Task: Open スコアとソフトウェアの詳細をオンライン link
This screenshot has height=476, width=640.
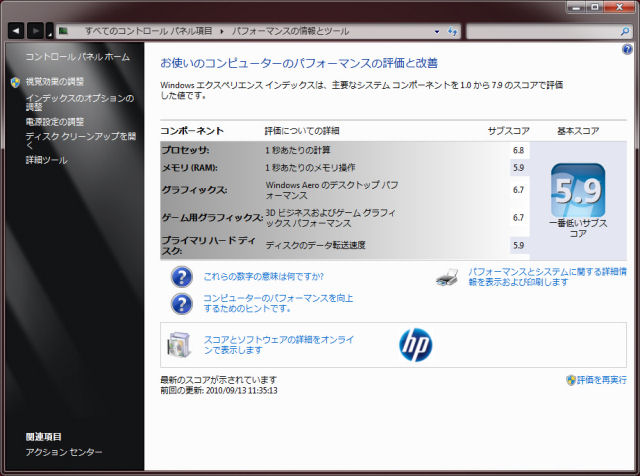Action: point(279,345)
